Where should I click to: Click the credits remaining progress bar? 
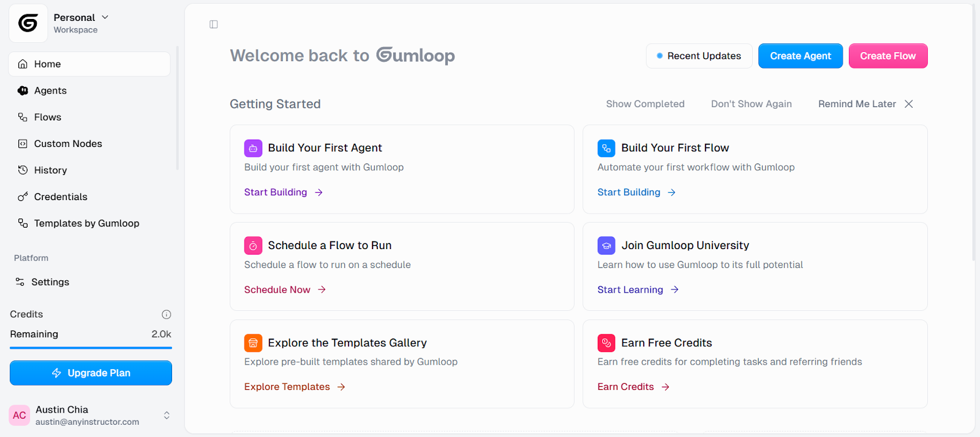point(91,347)
